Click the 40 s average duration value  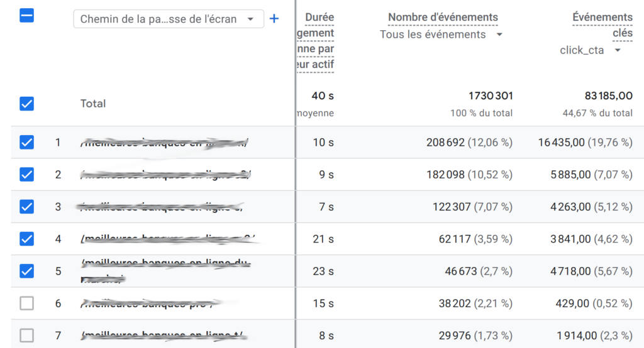click(323, 95)
